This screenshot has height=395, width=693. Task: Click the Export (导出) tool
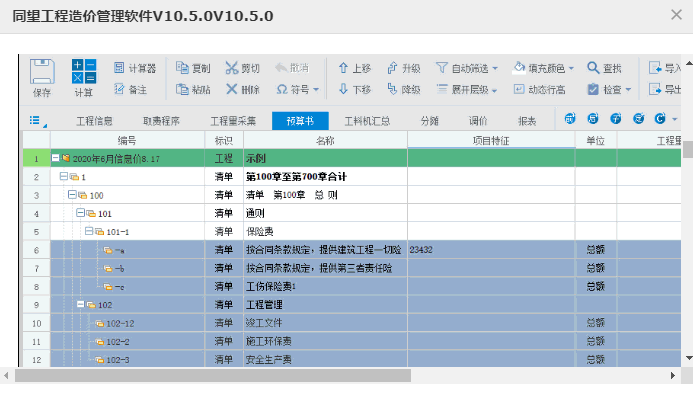[664, 89]
